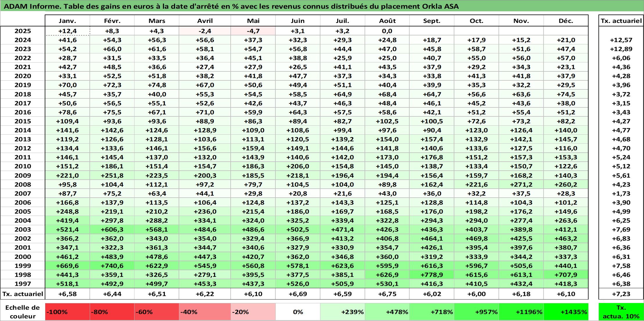The image size is (644, 321).
Task: Click the +1196% color scale swatch
Action: (x=521, y=312)
